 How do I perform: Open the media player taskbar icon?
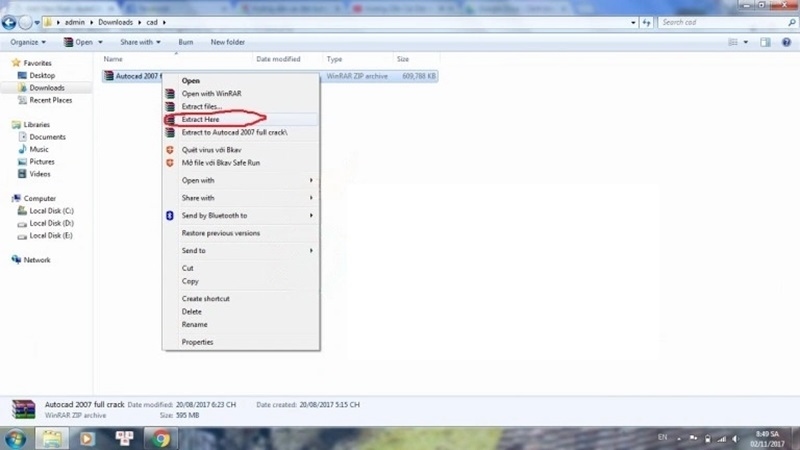tap(87, 438)
